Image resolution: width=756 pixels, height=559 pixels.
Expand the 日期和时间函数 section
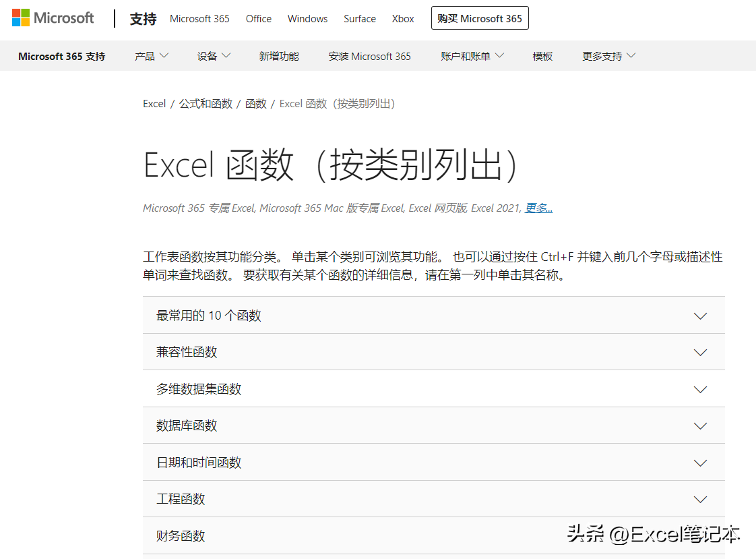tap(434, 462)
